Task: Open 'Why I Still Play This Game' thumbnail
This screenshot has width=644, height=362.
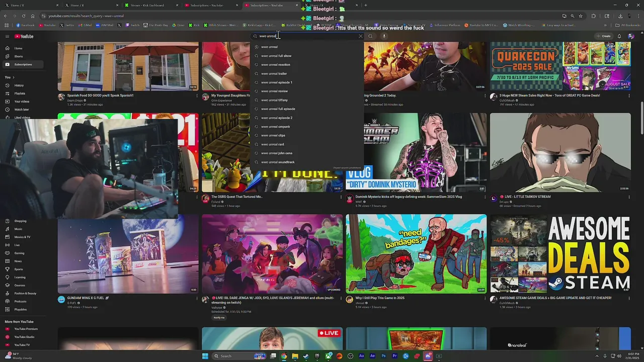Action: tap(416, 254)
